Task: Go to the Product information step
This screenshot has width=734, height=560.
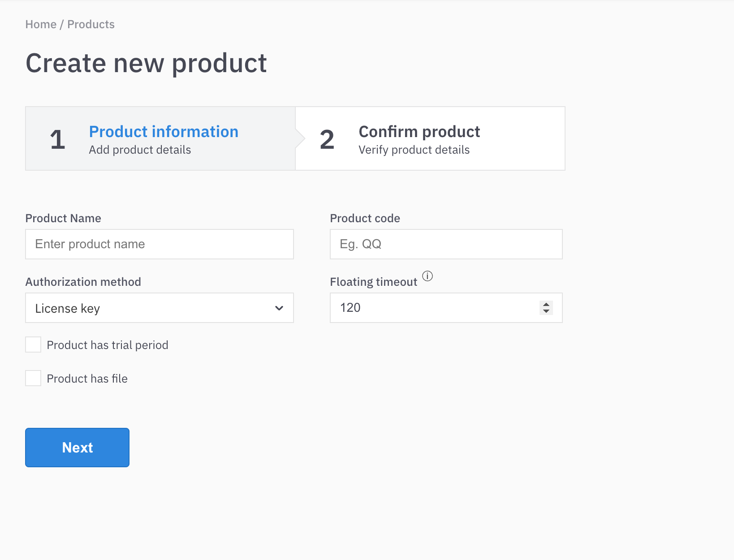Action: [x=164, y=132]
